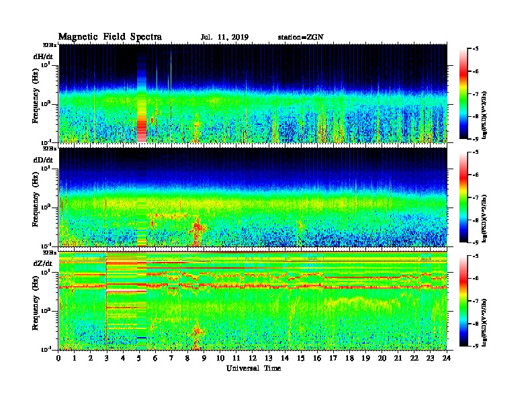Viewport: 532px width, 411px height.
Task: Click the dZ/dt spectrogram panel
Action: [x=253, y=301]
